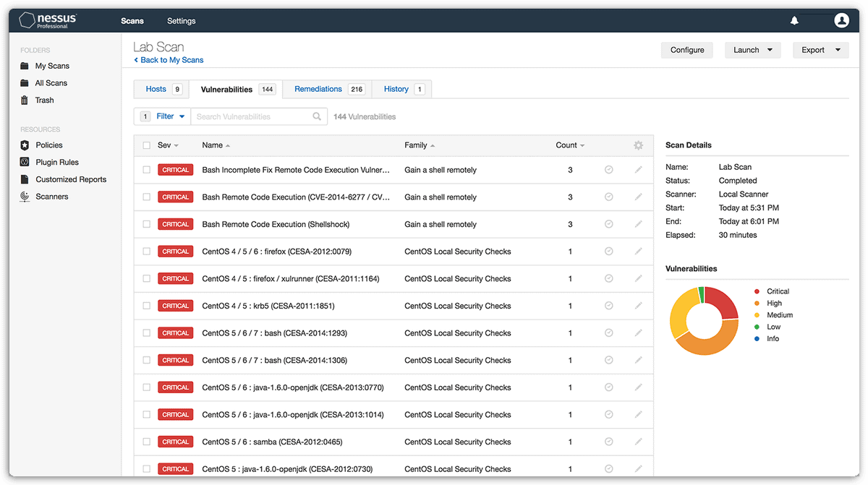Click edit pencil for Bash Incomplete Fix row
This screenshot has height=485, width=868.
point(638,170)
